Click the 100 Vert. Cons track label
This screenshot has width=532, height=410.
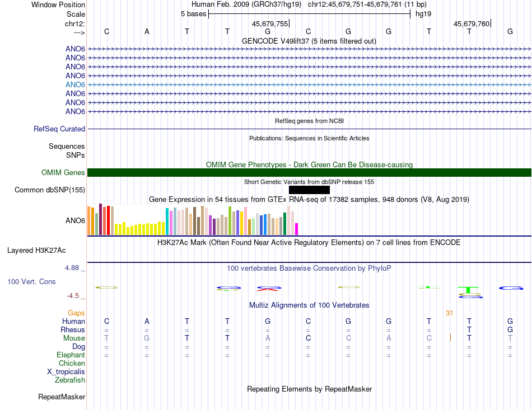(31, 281)
